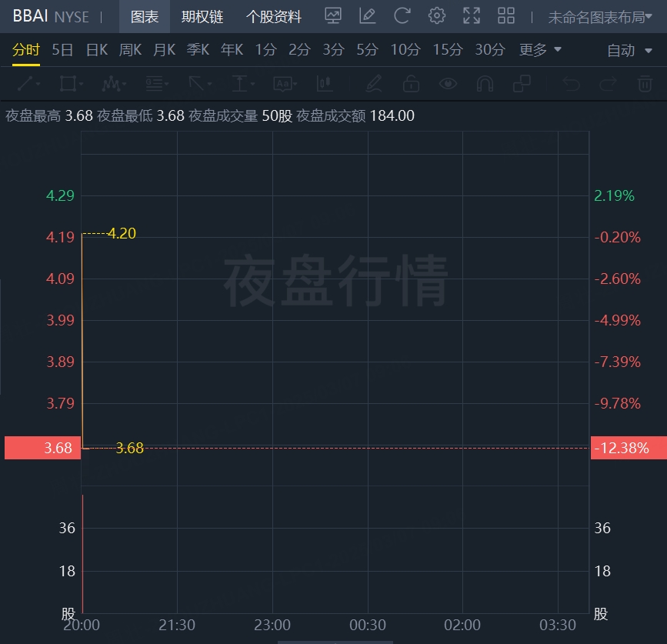Select the 年K timeframe

pos(232,50)
